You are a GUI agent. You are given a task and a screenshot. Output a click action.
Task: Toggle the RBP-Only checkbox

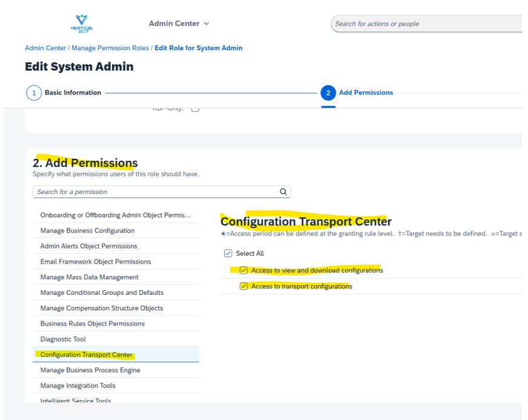(x=195, y=109)
